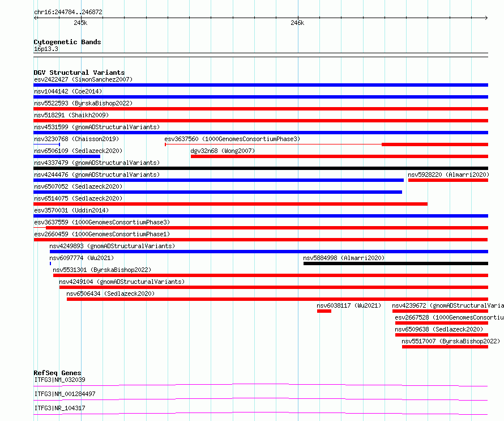504x421 pixels.
Task: Open nsv5884998 (Almarri2020) variant
Action: click(344, 258)
